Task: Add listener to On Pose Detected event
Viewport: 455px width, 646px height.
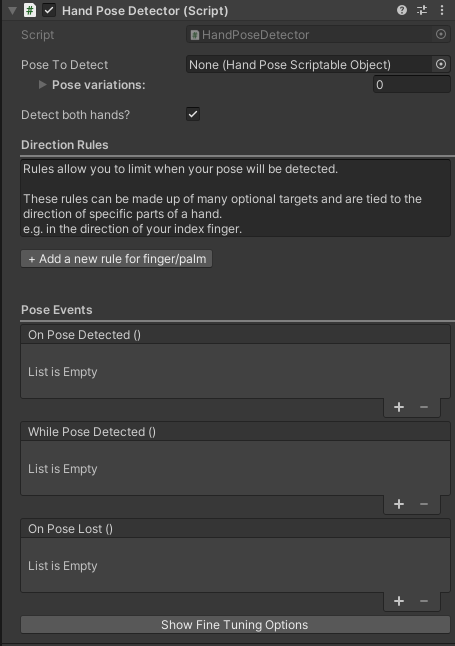Action: [x=399, y=407]
